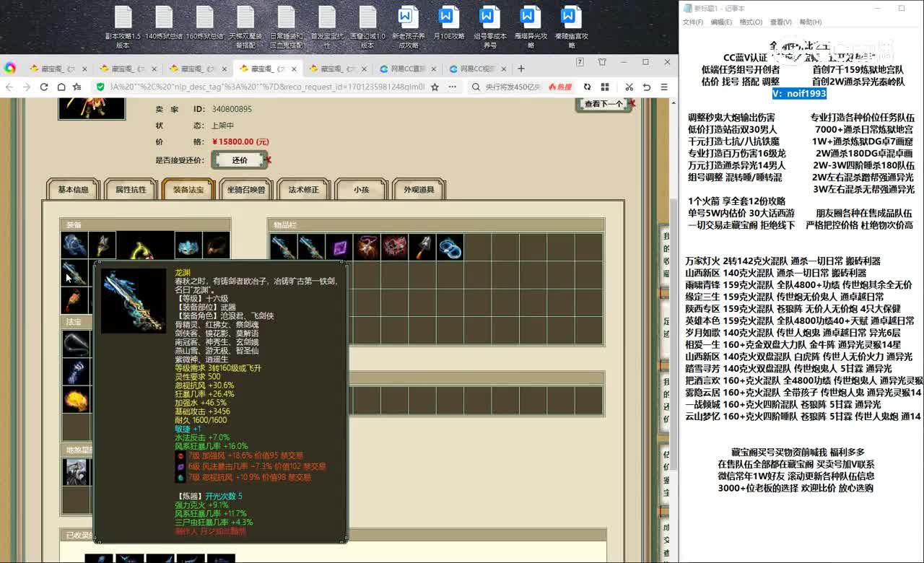The image size is (924, 563).
Task: Open WPS document 组号零成本养号
Action: (x=490, y=27)
